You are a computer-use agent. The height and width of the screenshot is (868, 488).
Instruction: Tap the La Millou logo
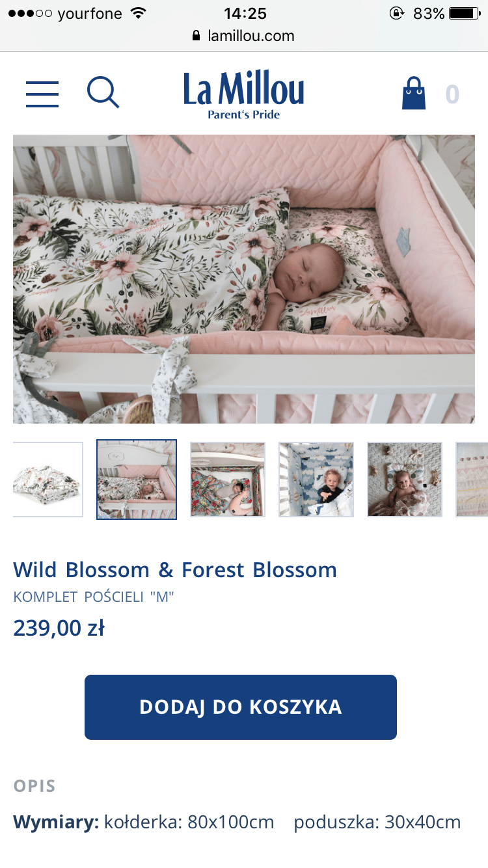coord(244,96)
